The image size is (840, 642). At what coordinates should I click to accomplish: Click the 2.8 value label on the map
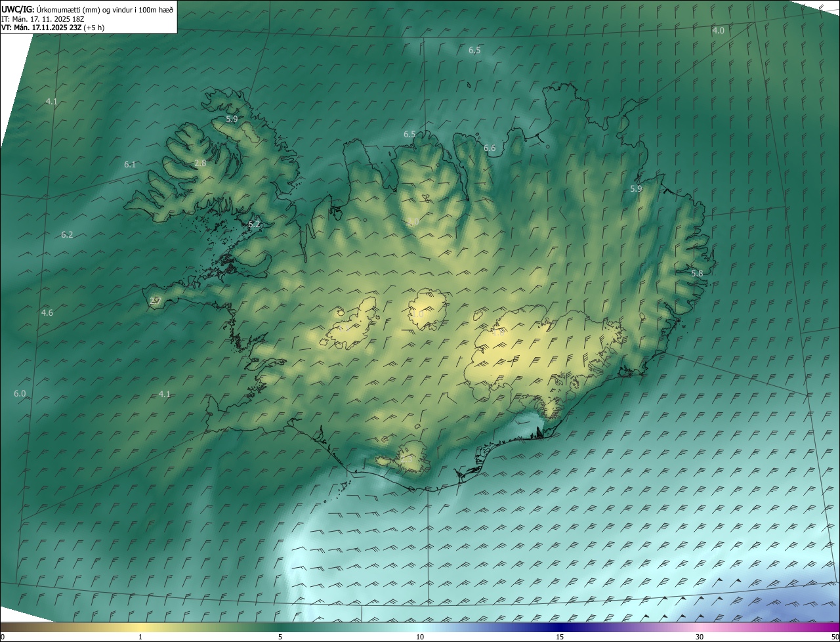coord(200,163)
